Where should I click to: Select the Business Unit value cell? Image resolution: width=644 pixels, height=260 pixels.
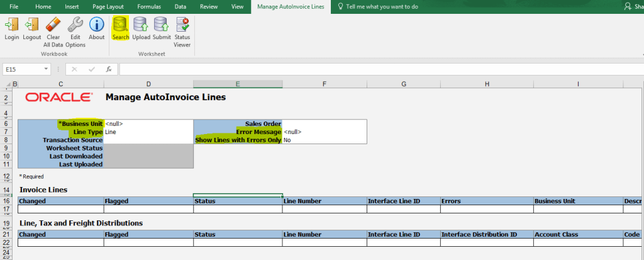point(148,124)
